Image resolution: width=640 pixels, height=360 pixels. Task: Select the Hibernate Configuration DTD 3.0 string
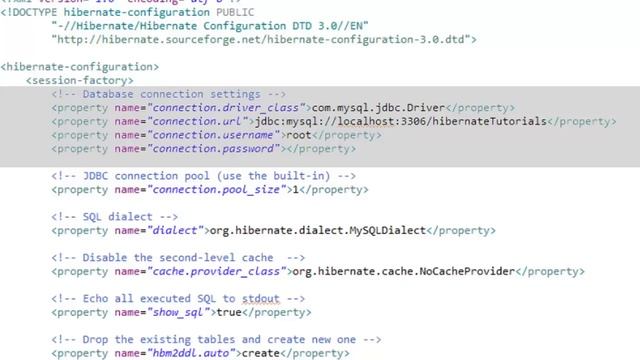[x=210, y=26]
